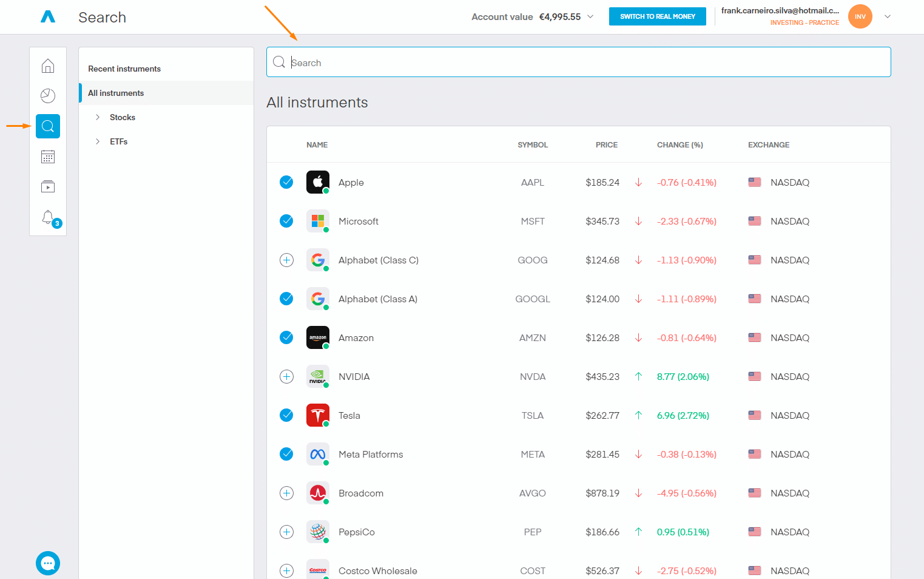Screen dimensions: 924x579
Task: Select All instruments in side menu
Action: click(x=116, y=93)
